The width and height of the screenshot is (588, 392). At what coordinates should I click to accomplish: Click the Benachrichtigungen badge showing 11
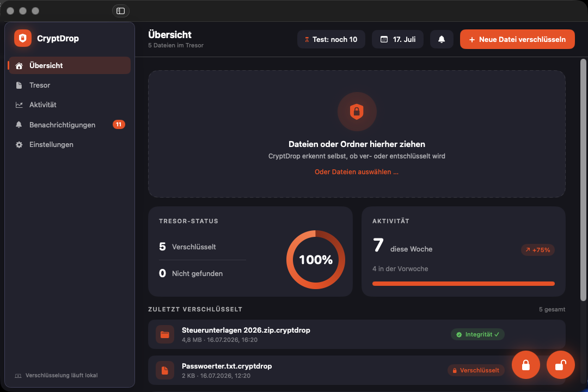pos(119,125)
